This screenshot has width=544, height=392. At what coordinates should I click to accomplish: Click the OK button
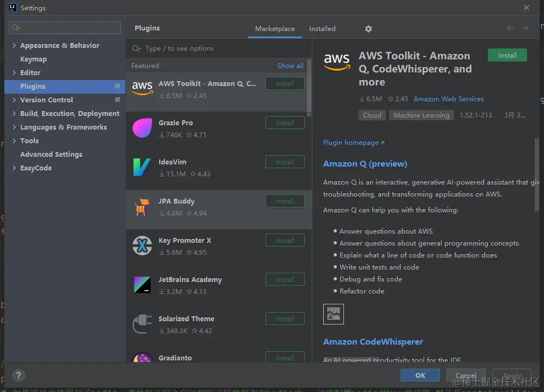click(420, 375)
